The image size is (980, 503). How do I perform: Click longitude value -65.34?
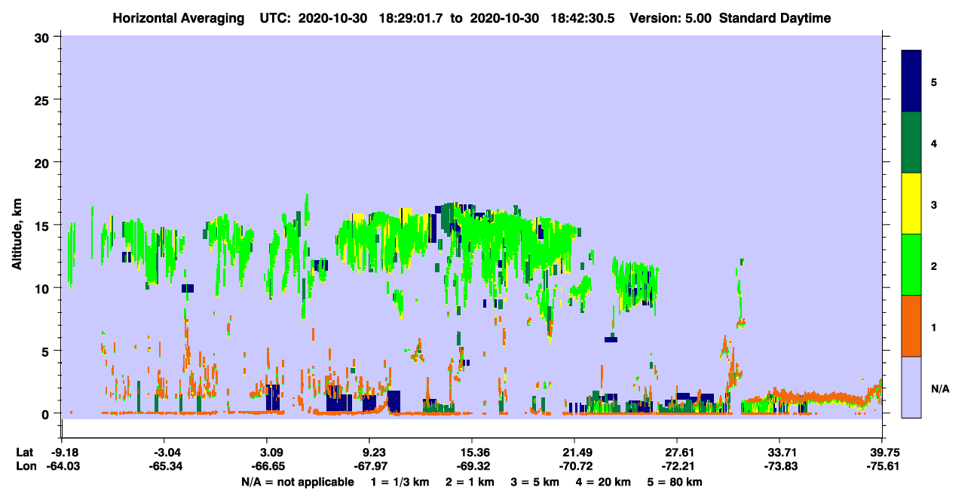(167, 466)
